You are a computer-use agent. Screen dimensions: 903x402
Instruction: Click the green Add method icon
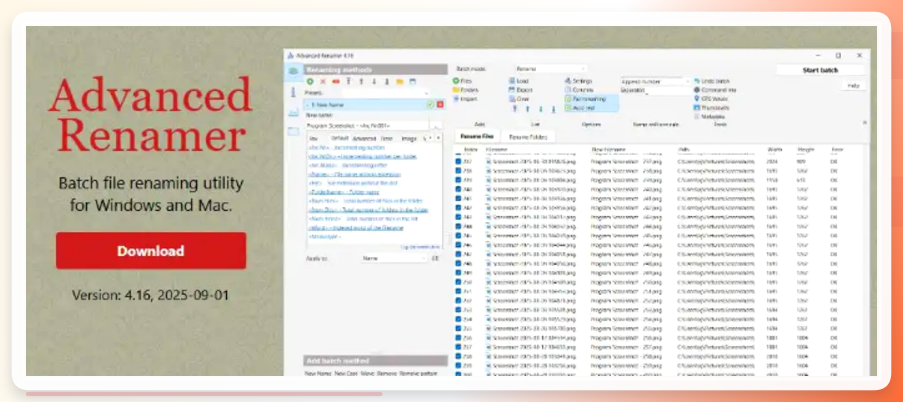(310, 82)
